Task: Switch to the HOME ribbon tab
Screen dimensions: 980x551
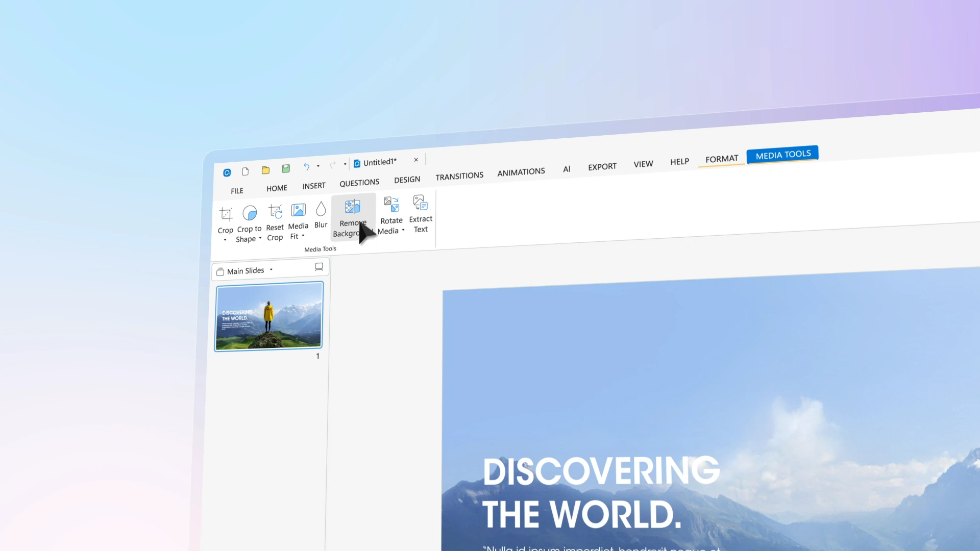Action: (277, 188)
